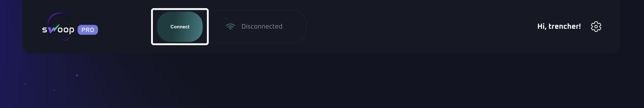This screenshot has height=108, width=644.
Task: Open preferences using the top-right gear
Action: click(x=596, y=27)
